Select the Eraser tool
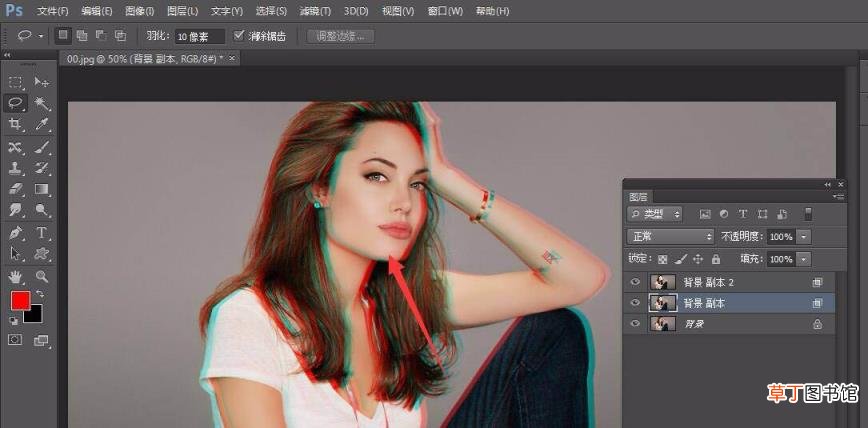868x428 pixels. [16, 189]
